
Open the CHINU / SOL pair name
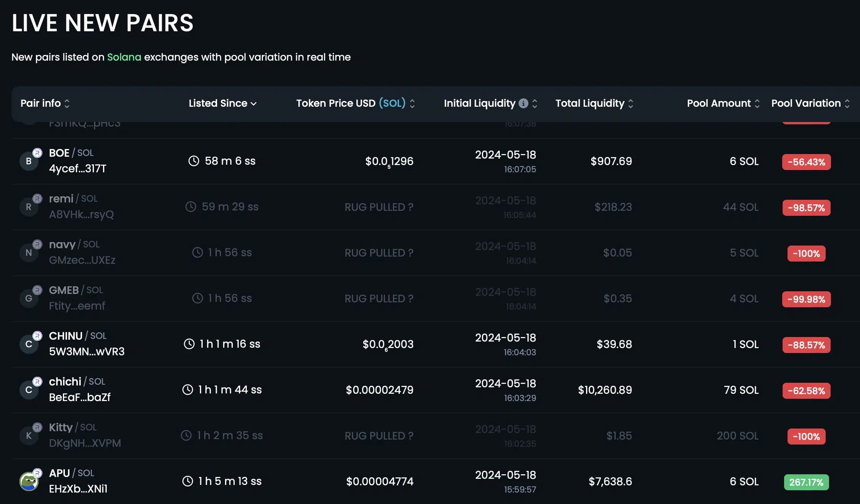(78, 336)
